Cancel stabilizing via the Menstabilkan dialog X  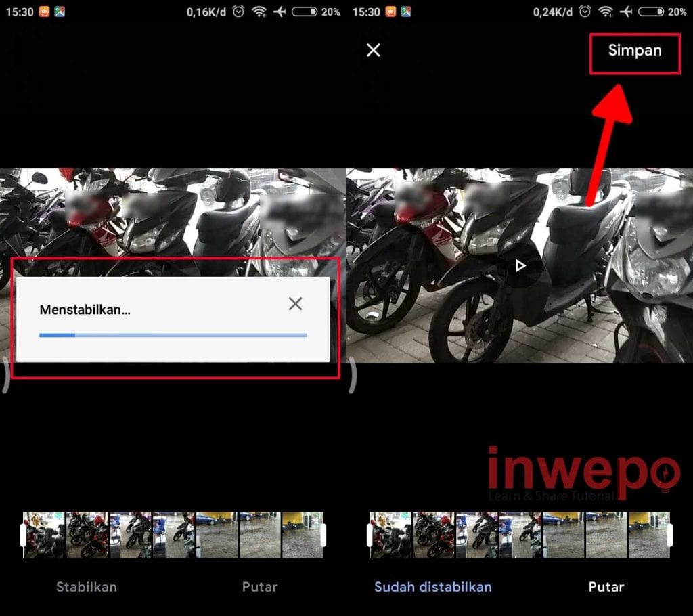[x=295, y=304]
